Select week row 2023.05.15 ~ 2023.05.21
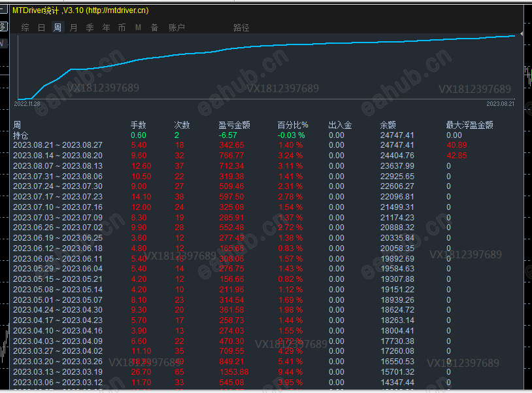The image size is (532, 393). pos(58,279)
